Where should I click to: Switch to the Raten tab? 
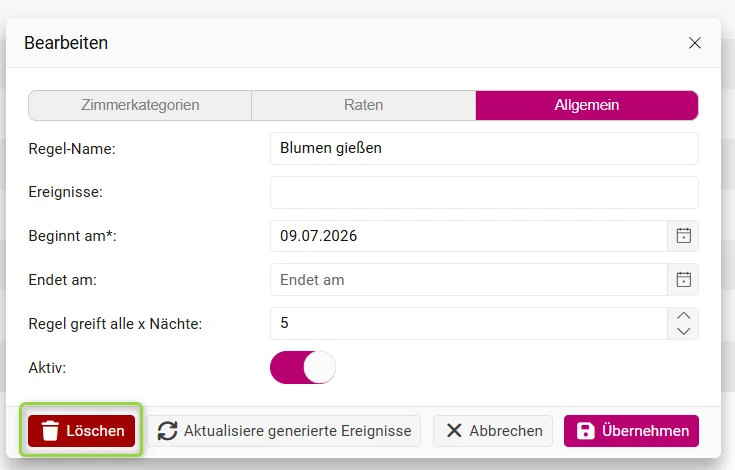[364, 105]
